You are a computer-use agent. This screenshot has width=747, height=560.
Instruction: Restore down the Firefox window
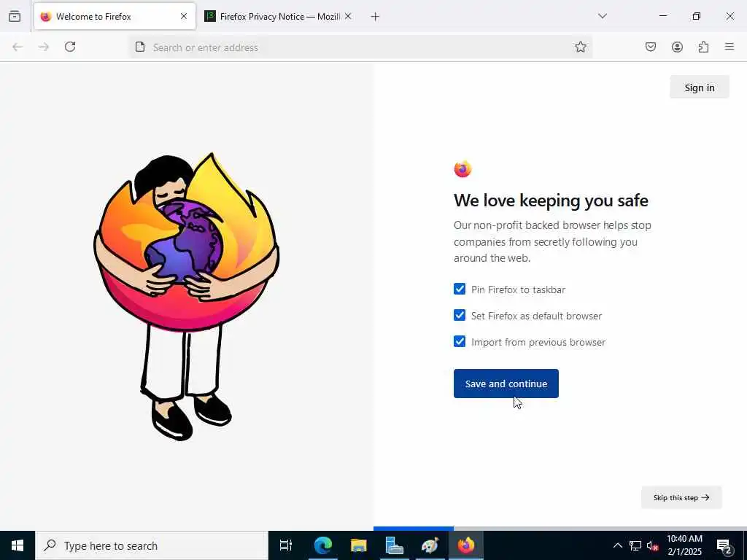pyautogui.click(x=697, y=16)
